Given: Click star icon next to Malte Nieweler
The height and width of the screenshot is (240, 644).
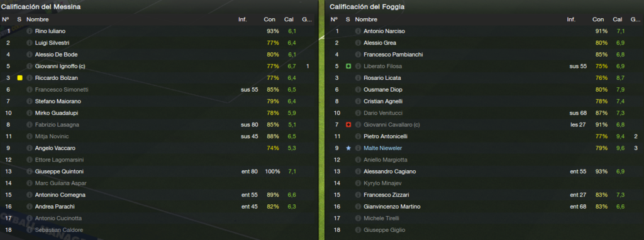Looking at the screenshot, I should (x=348, y=148).
